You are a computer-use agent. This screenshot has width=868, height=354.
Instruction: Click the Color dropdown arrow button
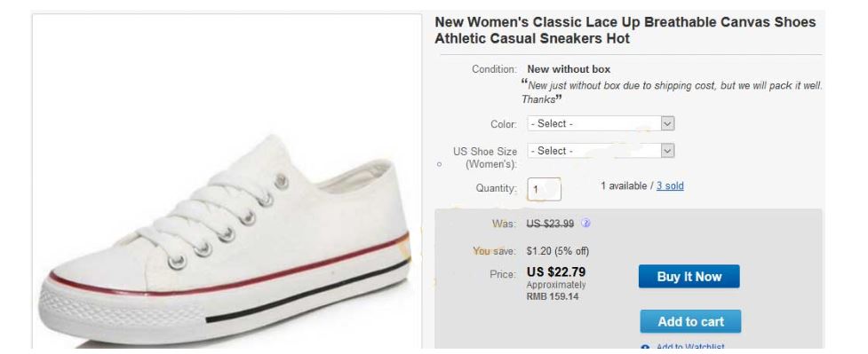tap(667, 123)
